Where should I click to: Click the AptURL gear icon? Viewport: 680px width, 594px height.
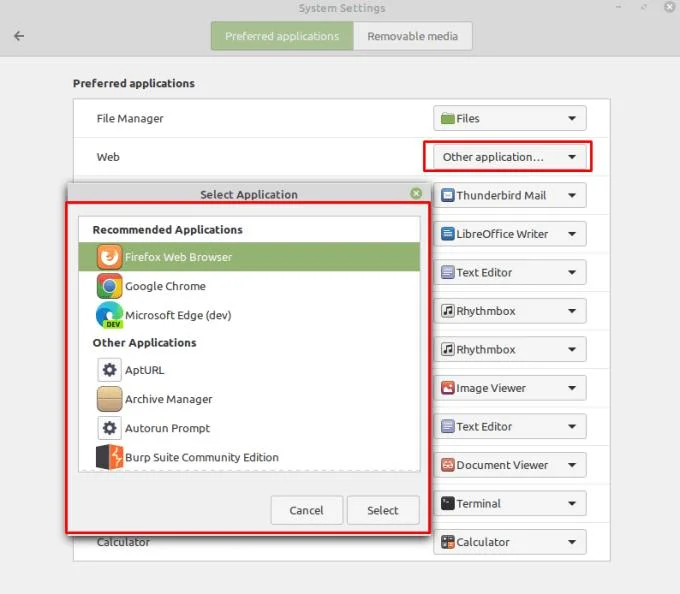click(109, 370)
